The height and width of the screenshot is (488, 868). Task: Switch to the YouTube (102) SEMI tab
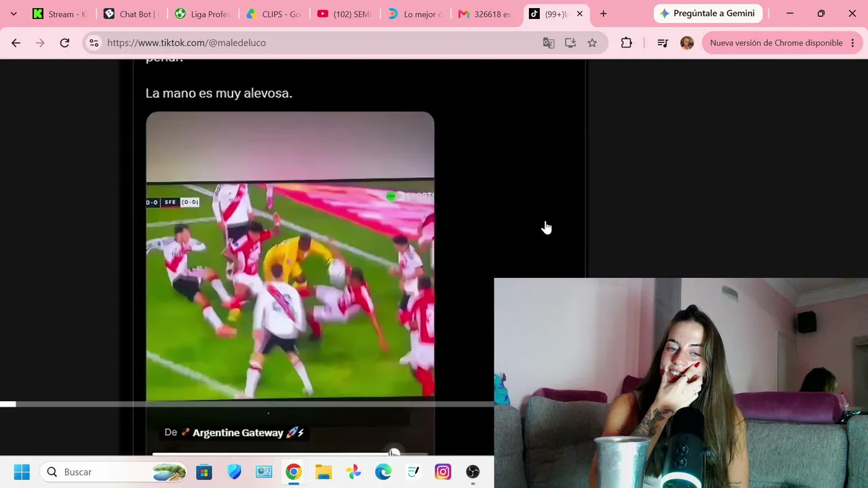click(344, 14)
